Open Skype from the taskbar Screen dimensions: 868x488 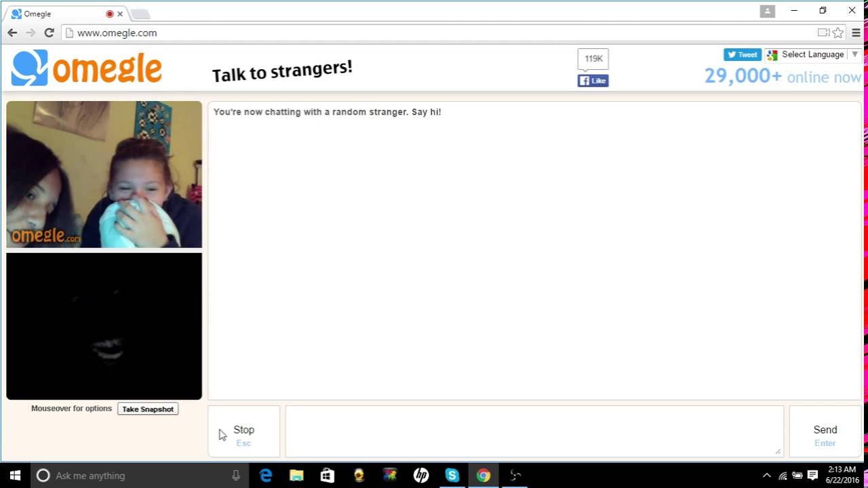click(452, 475)
